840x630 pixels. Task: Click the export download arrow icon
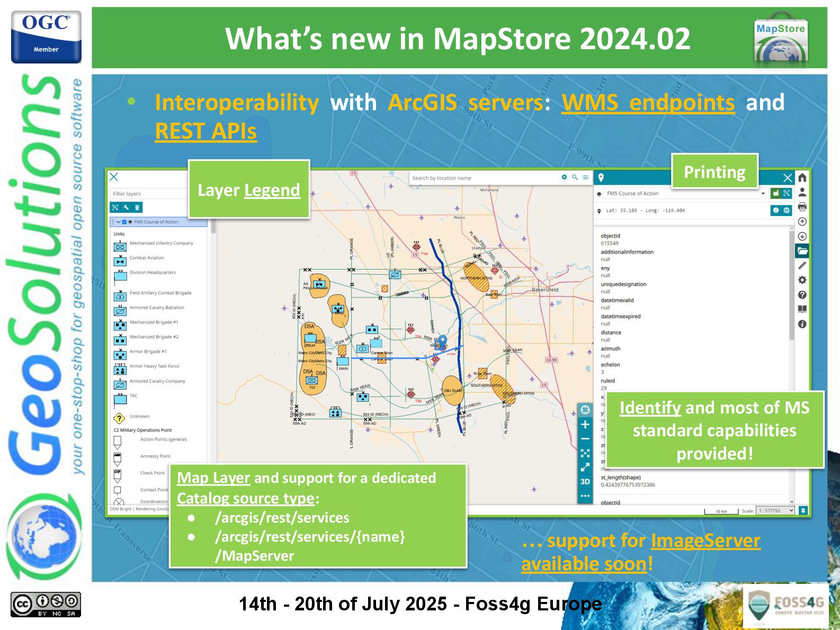pyautogui.click(x=802, y=236)
